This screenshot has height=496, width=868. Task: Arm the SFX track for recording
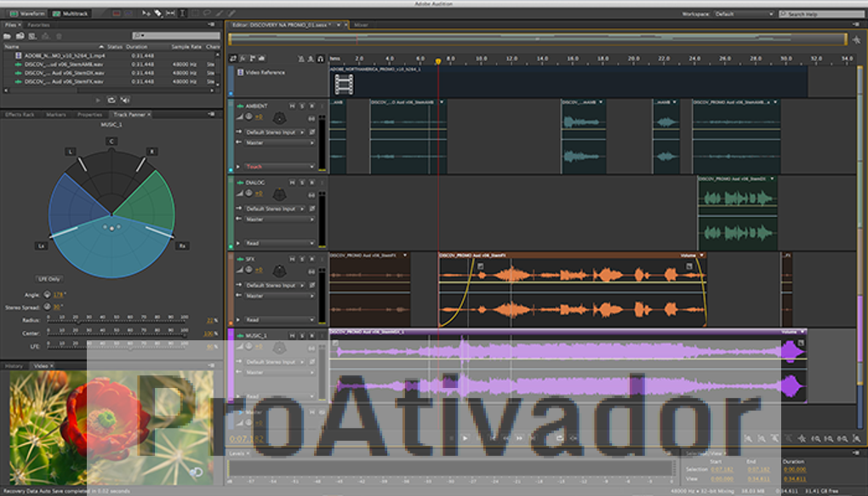311,258
